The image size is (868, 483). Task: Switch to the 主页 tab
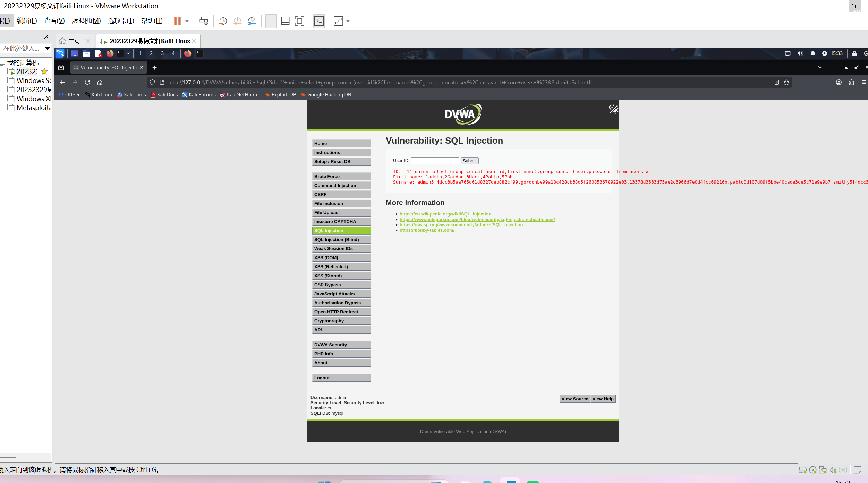74,41
